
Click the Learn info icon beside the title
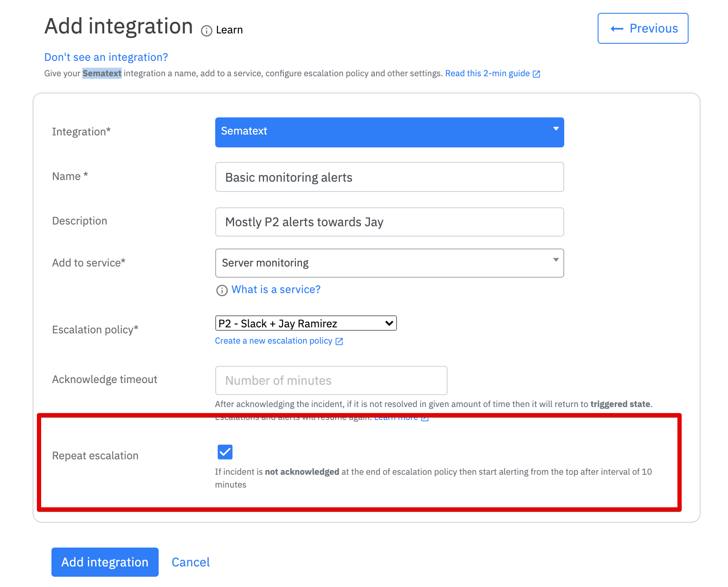tap(207, 31)
